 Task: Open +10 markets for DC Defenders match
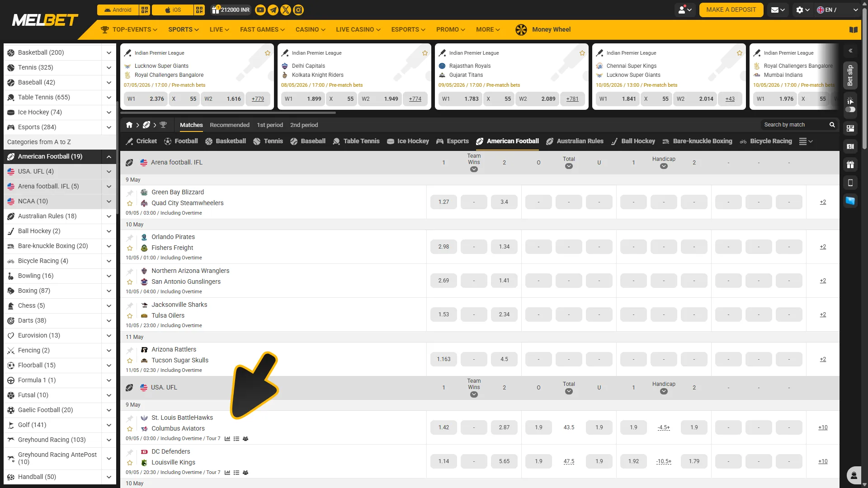click(x=823, y=462)
